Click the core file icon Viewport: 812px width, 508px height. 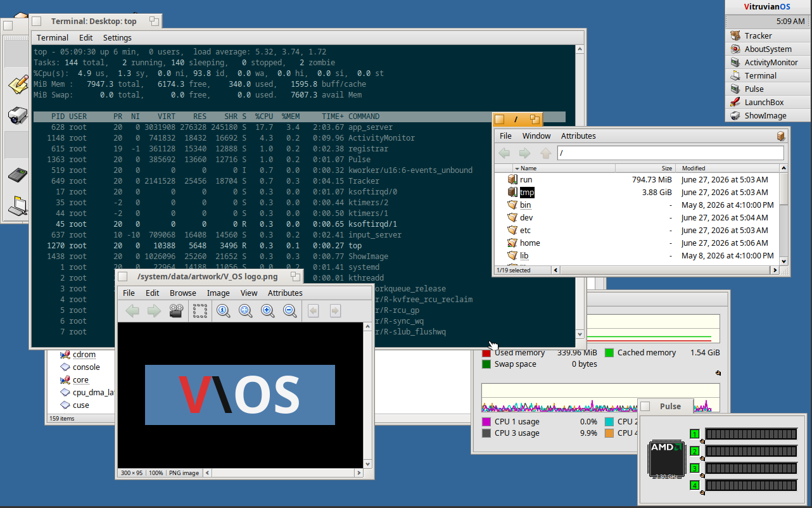65,380
